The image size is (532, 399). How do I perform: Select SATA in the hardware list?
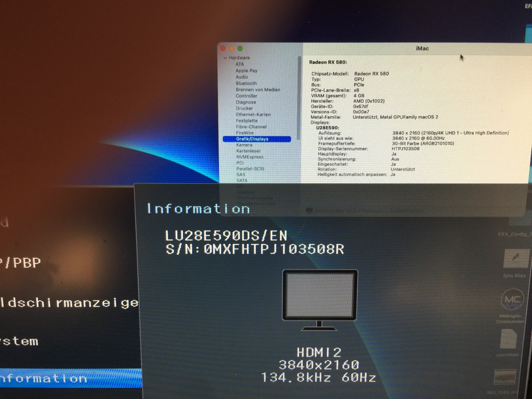point(242,181)
